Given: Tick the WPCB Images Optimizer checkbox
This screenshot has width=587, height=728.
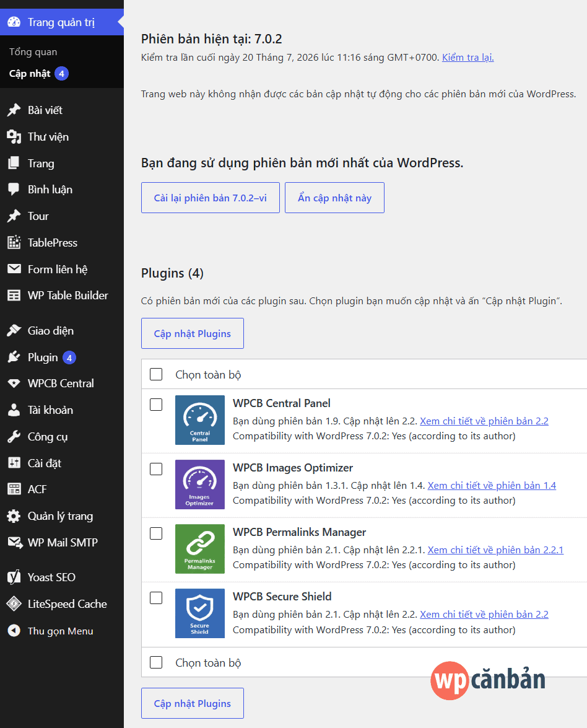Looking at the screenshot, I should coord(156,469).
